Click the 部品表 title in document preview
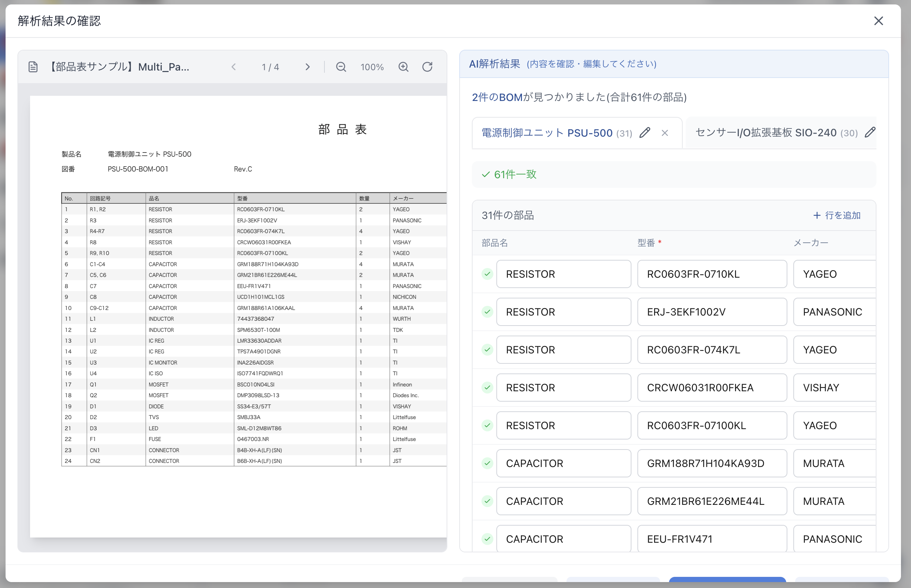This screenshot has width=911, height=588. [x=343, y=129]
